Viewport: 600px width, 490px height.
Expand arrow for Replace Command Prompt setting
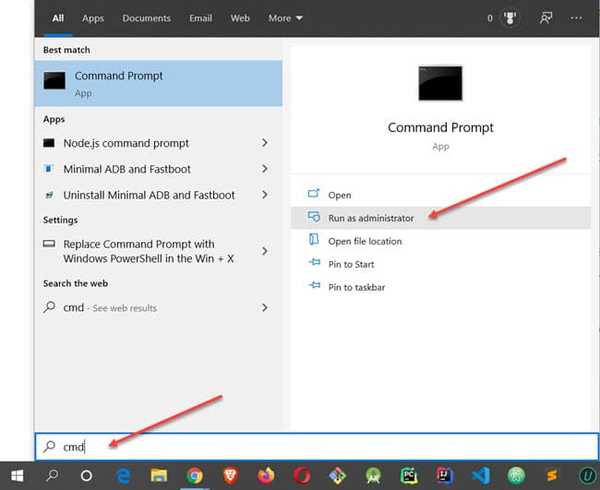click(264, 251)
